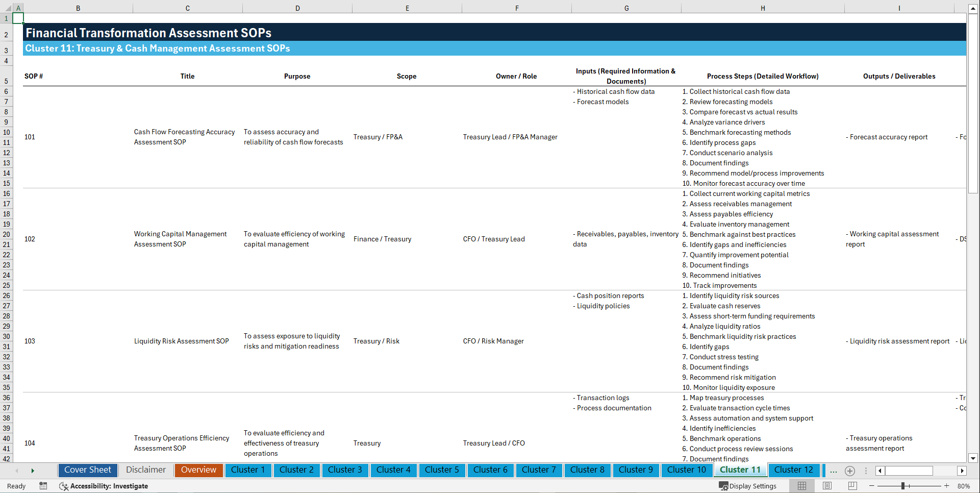This screenshot has width=980, height=493.
Task: Select the Normal view grid icon
Action: click(x=801, y=486)
